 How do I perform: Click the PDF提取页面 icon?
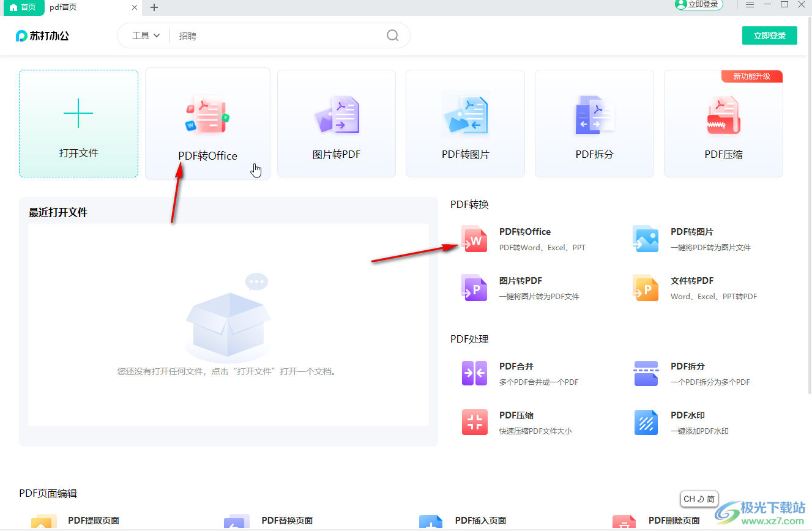43,522
